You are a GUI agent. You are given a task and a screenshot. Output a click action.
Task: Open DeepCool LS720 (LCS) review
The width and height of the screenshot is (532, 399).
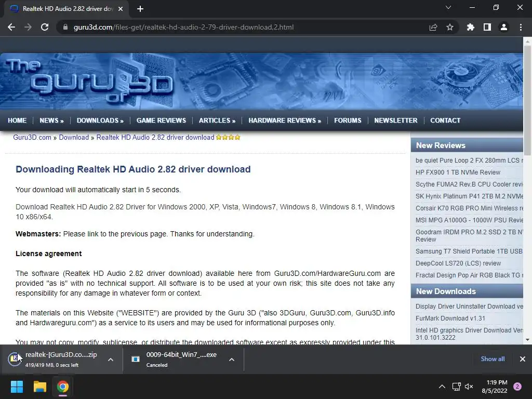(458, 263)
